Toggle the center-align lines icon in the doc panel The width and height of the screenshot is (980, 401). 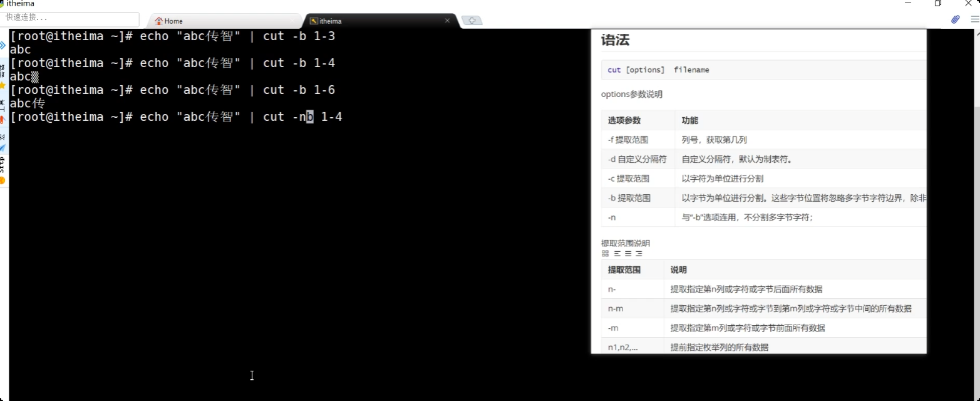point(629,253)
